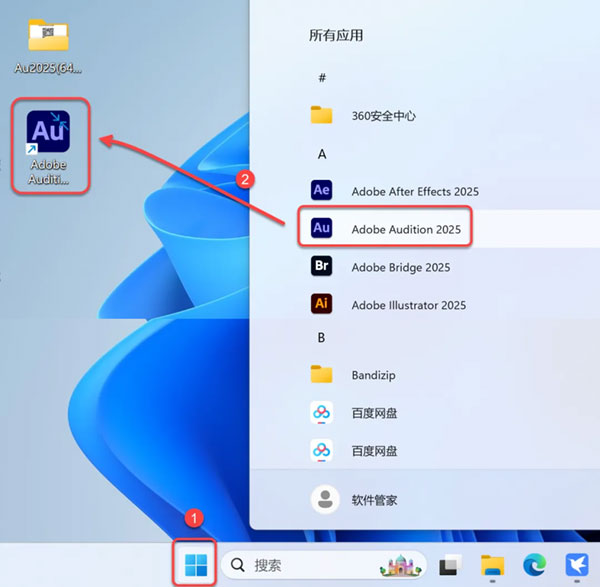Open Task View in the taskbar
Image resolution: width=600 pixels, height=587 pixels.
click(x=450, y=565)
